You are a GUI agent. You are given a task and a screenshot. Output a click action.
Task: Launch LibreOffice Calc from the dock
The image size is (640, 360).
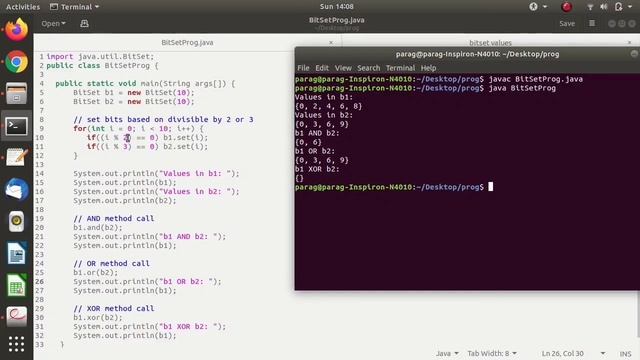click(x=16, y=285)
